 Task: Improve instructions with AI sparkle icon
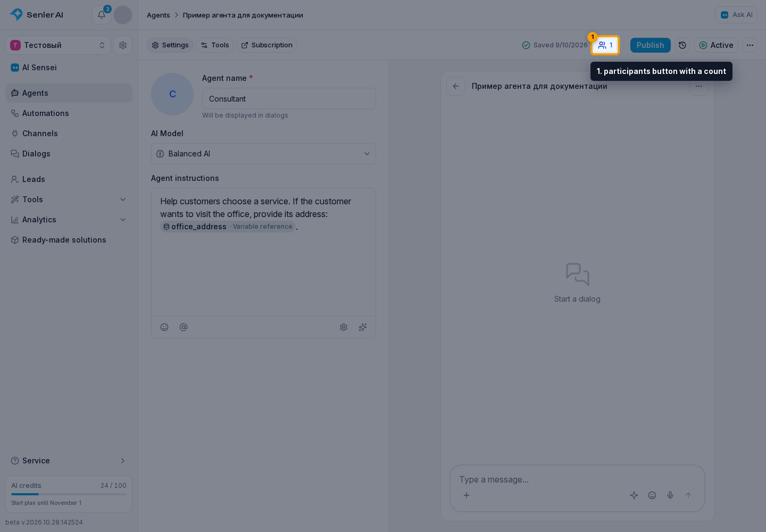[363, 327]
